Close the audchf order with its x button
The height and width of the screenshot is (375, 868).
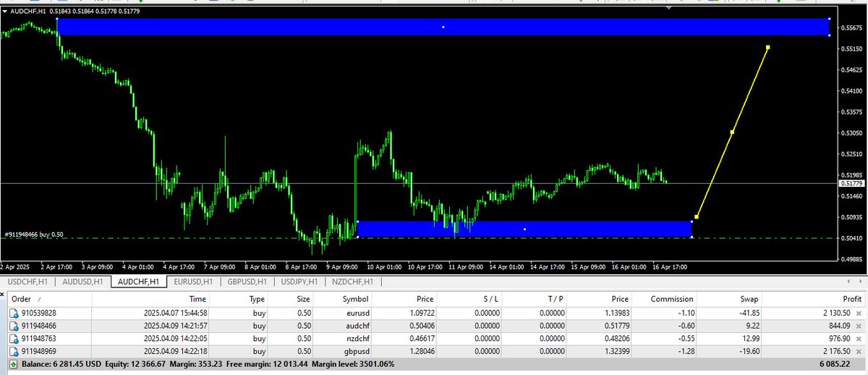858,326
